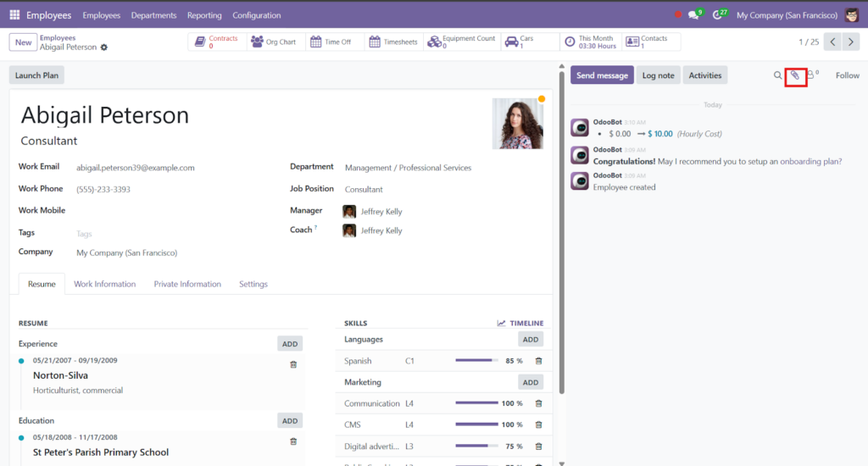868x466 pixels.
Task: Delete the CMS skill
Action: click(x=538, y=425)
